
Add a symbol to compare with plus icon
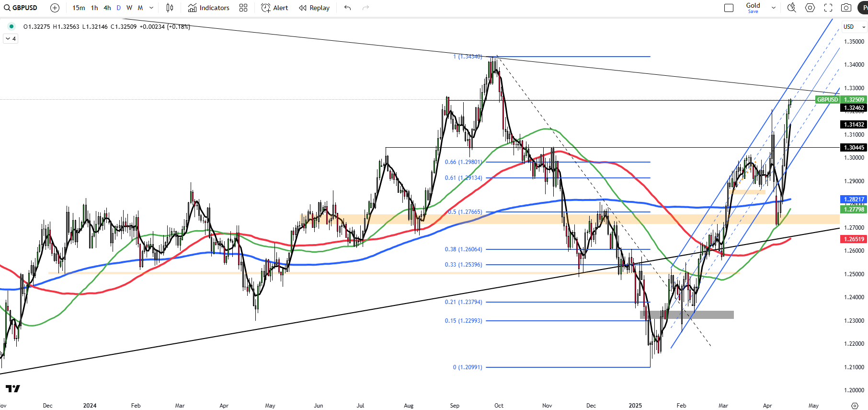point(55,8)
